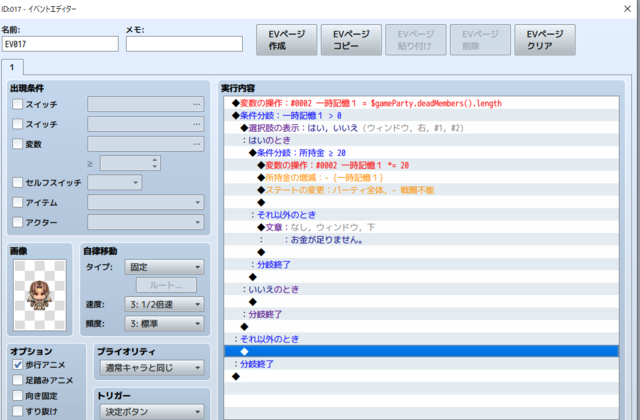The height and width of the screenshot is (420, 640).
Task: Click the EVページコピー button
Action: coord(351,40)
